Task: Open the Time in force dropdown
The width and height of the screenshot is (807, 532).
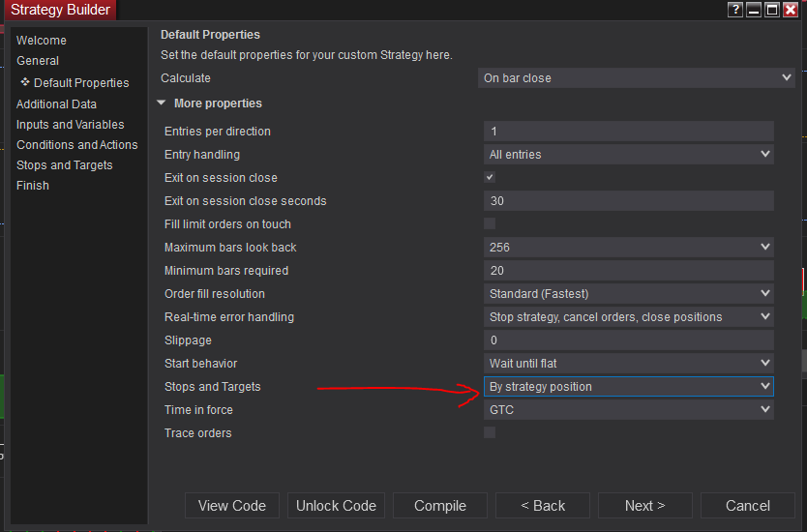Action: pyautogui.click(x=629, y=410)
